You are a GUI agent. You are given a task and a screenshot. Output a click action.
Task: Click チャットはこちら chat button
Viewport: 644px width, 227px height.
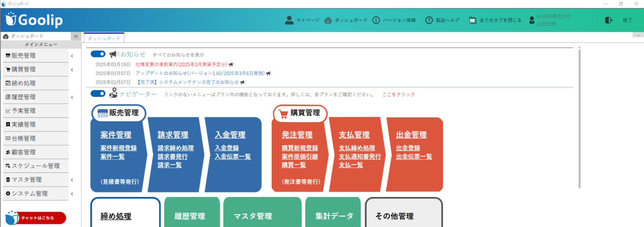click(x=36, y=218)
